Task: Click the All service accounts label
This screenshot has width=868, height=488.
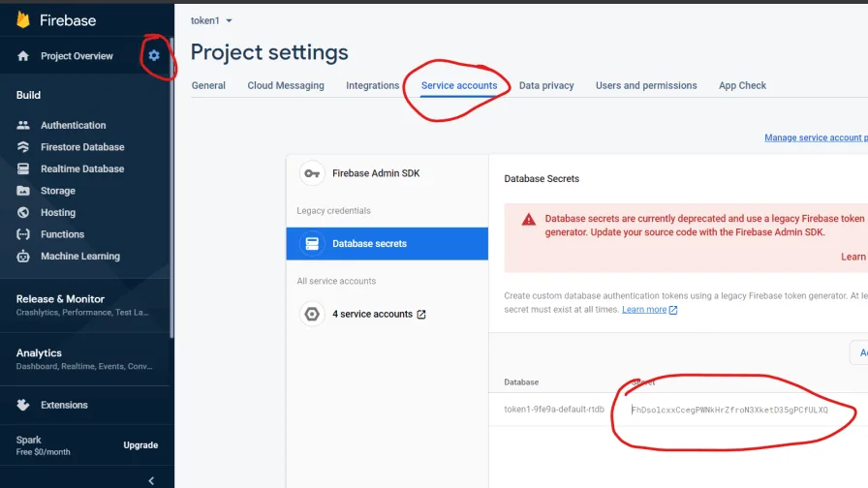Action: tap(336, 281)
